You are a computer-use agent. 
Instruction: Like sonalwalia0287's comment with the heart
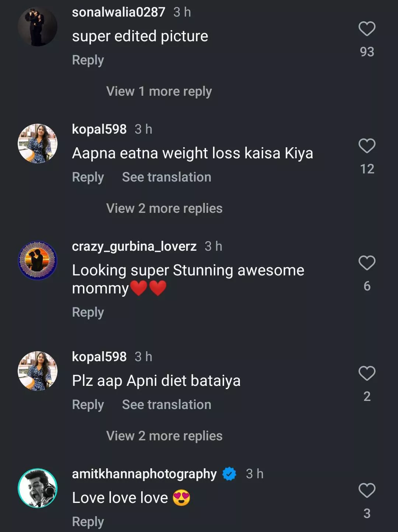pos(367,29)
